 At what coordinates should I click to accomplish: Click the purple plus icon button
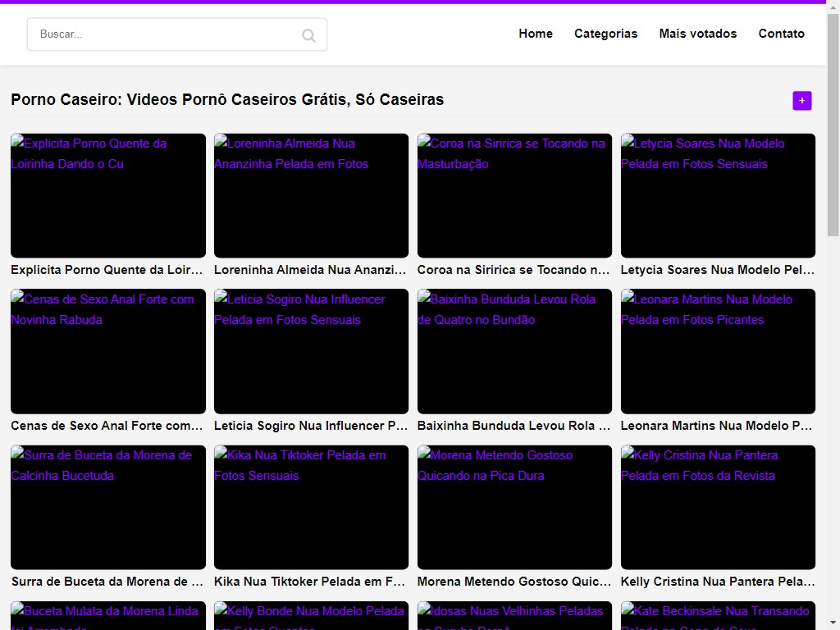pyautogui.click(x=801, y=100)
